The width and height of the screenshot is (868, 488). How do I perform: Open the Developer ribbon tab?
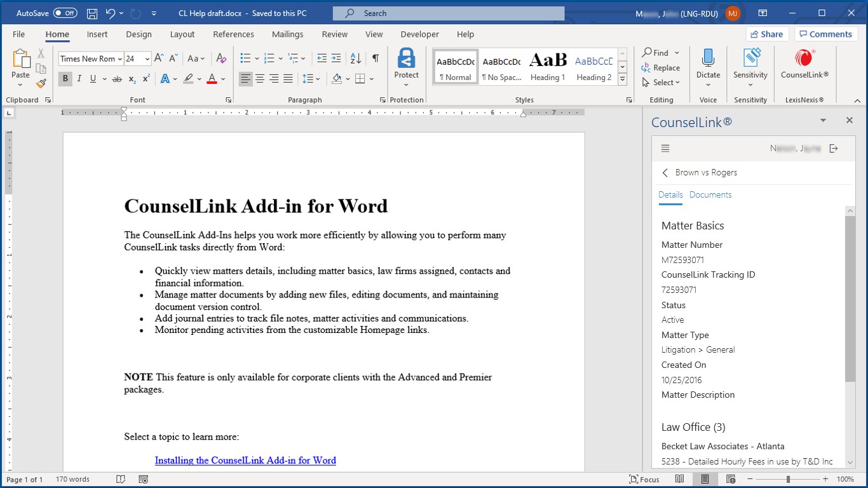[x=420, y=34]
